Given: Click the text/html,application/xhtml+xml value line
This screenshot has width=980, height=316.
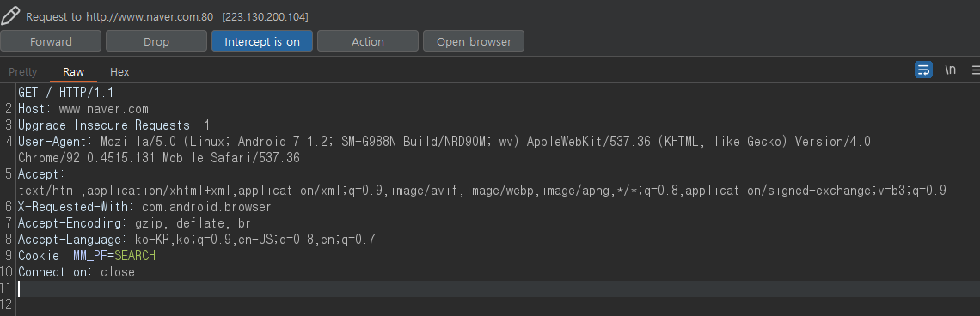Looking at the screenshot, I should (482, 191).
